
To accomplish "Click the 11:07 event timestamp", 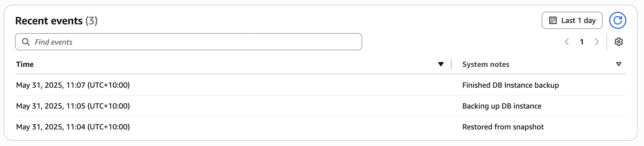I will (x=73, y=85).
